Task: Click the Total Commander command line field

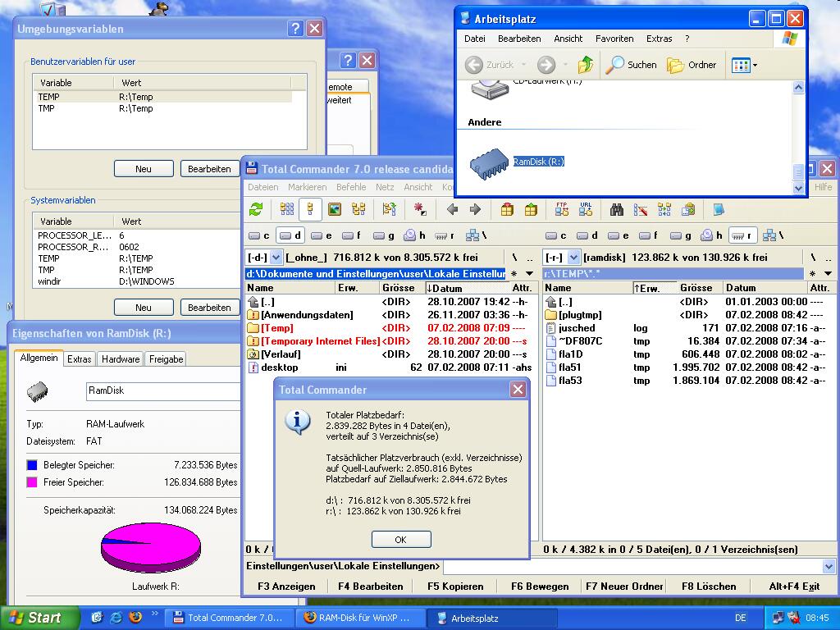Action: pos(632,566)
